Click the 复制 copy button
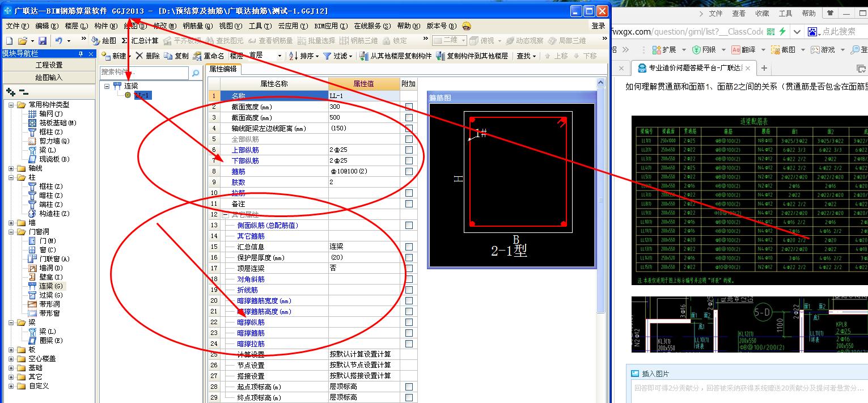868x403 pixels. pyautogui.click(x=176, y=56)
